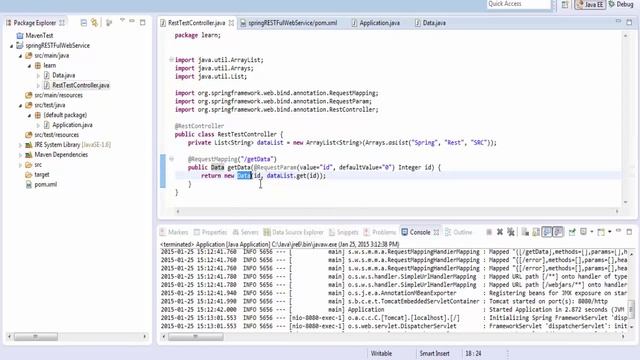Open Data Source Explorer tab
This screenshot has width=640, height=360.
(x=293, y=232)
